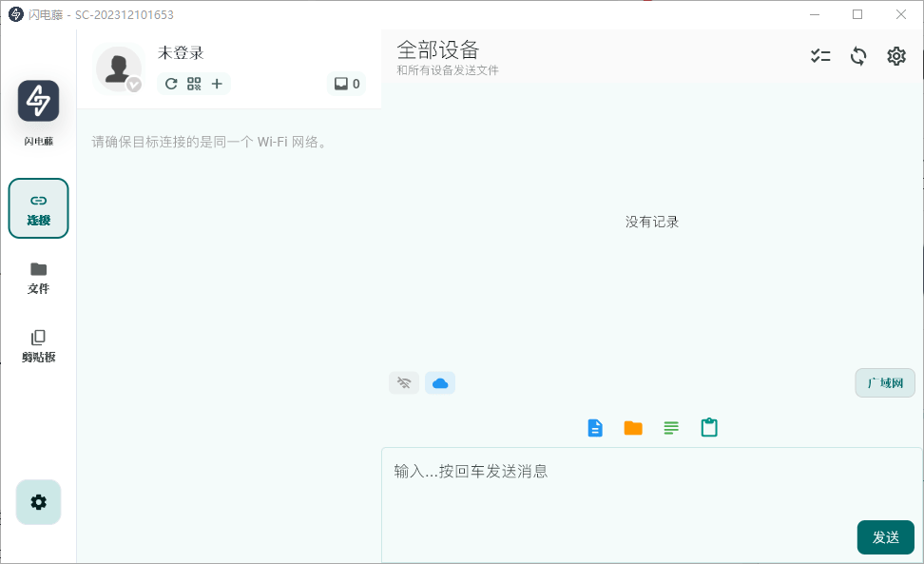Open settings gear at sidebar bottom
Image resolution: width=924 pixels, height=564 pixels.
(x=38, y=502)
